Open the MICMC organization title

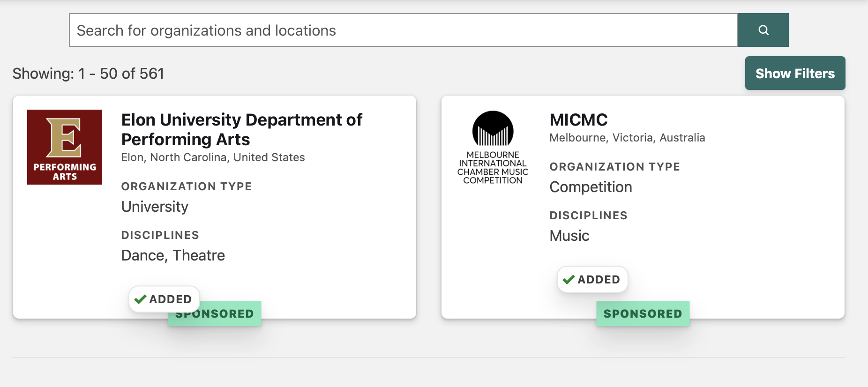(578, 120)
